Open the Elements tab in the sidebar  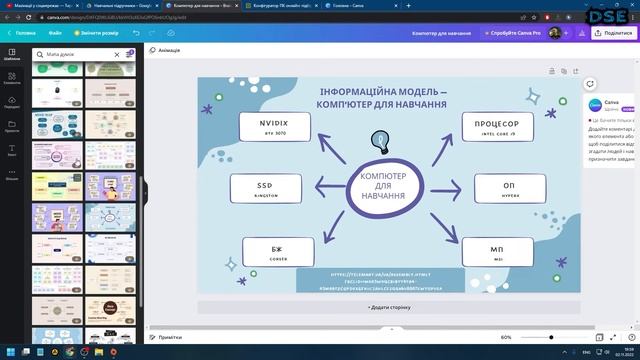click(12, 78)
